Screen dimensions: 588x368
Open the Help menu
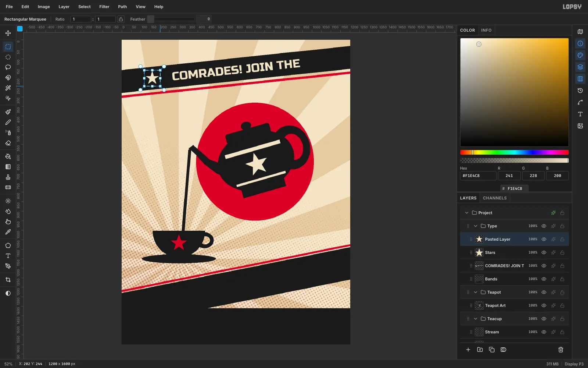point(159,7)
